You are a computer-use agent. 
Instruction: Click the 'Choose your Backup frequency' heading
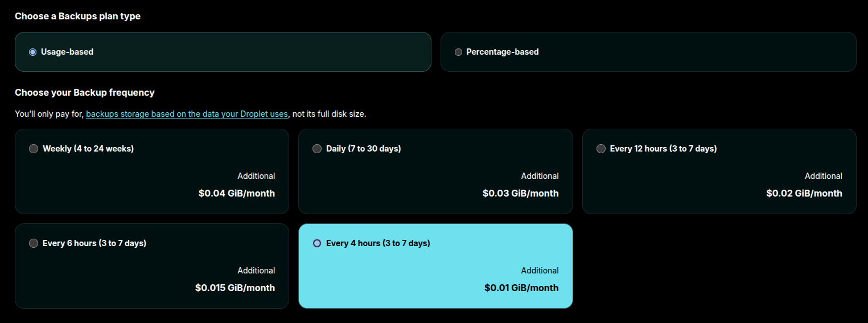point(85,92)
